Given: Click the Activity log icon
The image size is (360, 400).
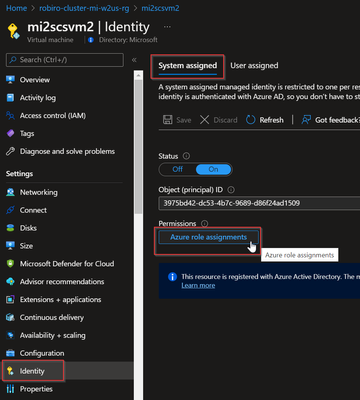Looking at the screenshot, I should click(x=10, y=98).
